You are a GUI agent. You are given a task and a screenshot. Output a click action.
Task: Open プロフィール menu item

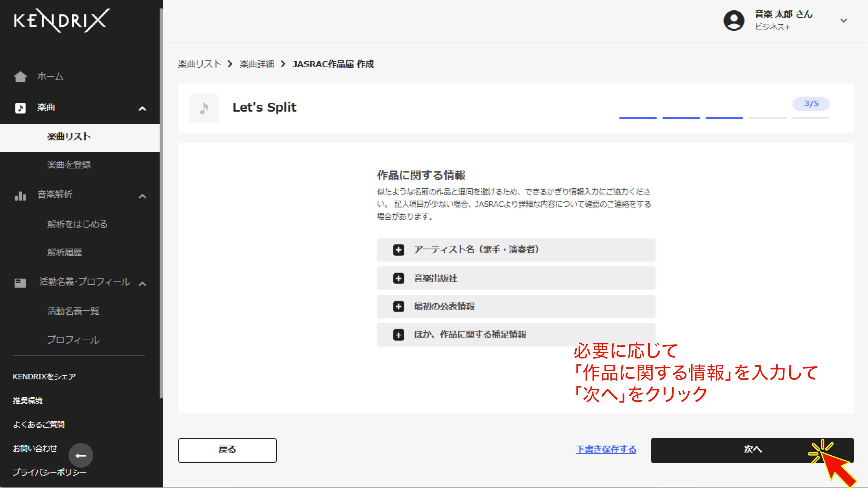tap(73, 340)
